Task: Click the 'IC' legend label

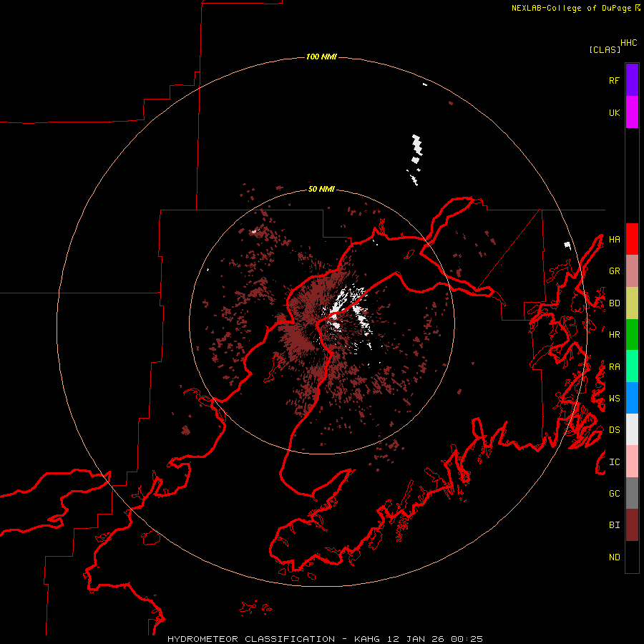Action: [x=614, y=462]
